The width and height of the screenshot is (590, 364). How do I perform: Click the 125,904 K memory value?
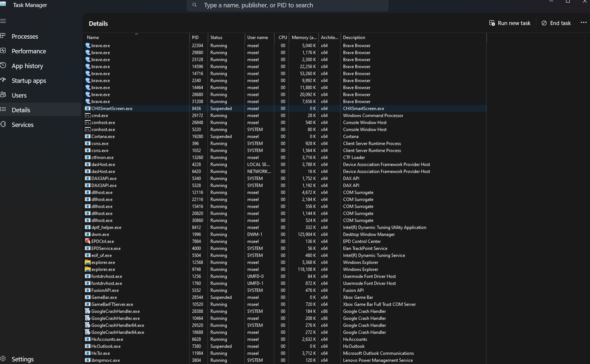307,234
